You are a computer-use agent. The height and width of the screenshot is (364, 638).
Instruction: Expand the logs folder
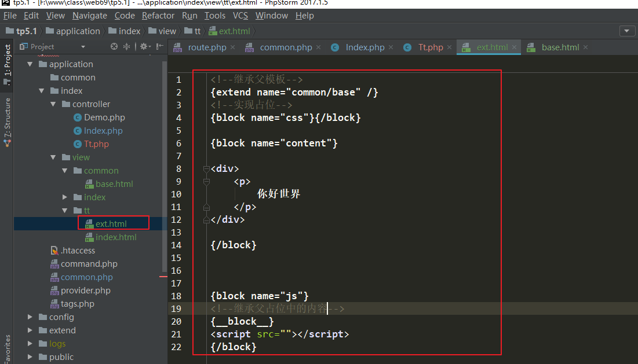click(x=30, y=344)
